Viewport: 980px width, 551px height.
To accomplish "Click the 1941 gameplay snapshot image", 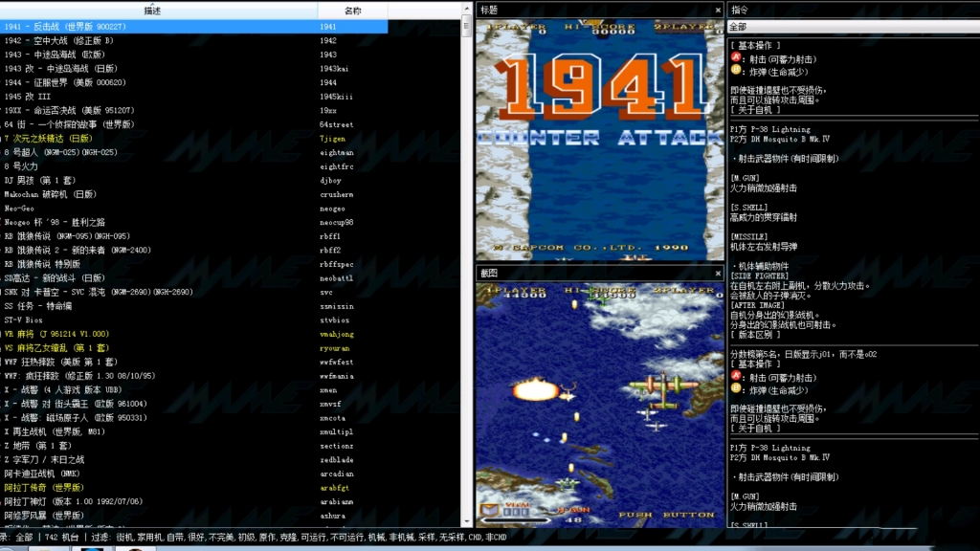I will click(x=599, y=402).
